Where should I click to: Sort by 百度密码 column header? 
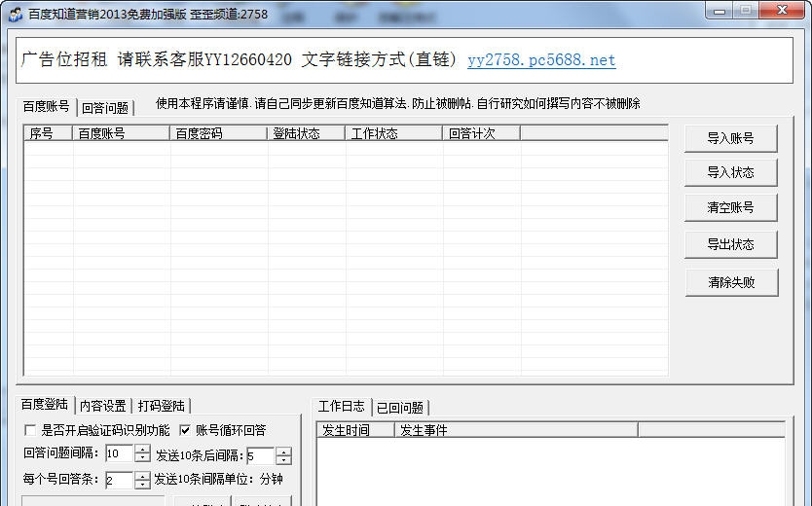[218, 133]
